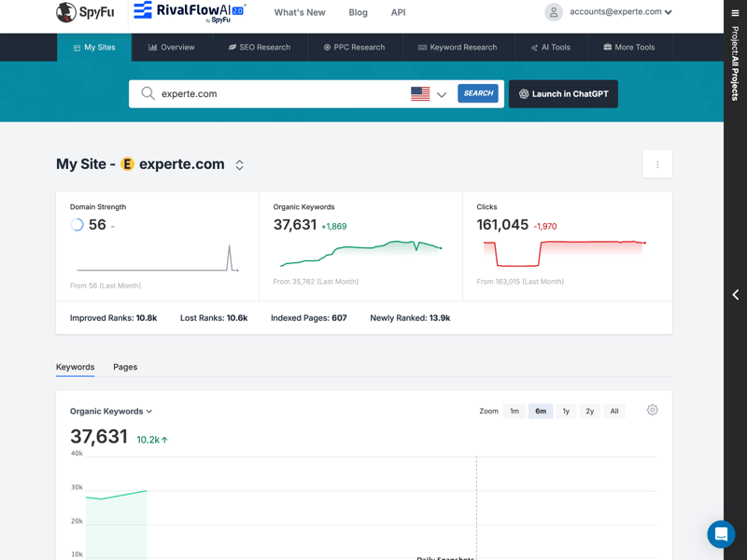Switch chart zoom to 1y
This screenshot has width=747, height=560.
click(566, 411)
